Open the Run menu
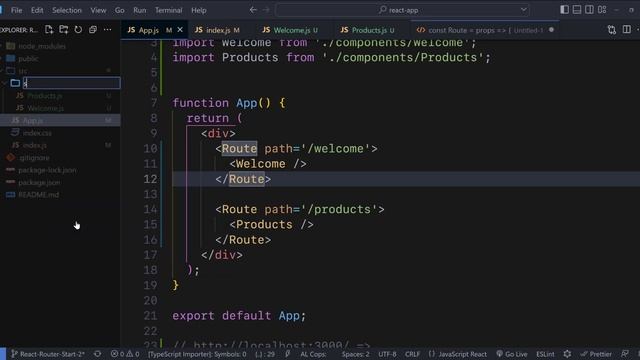The width and height of the screenshot is (640, 360). pyautogui.click(x=140, y=10)
